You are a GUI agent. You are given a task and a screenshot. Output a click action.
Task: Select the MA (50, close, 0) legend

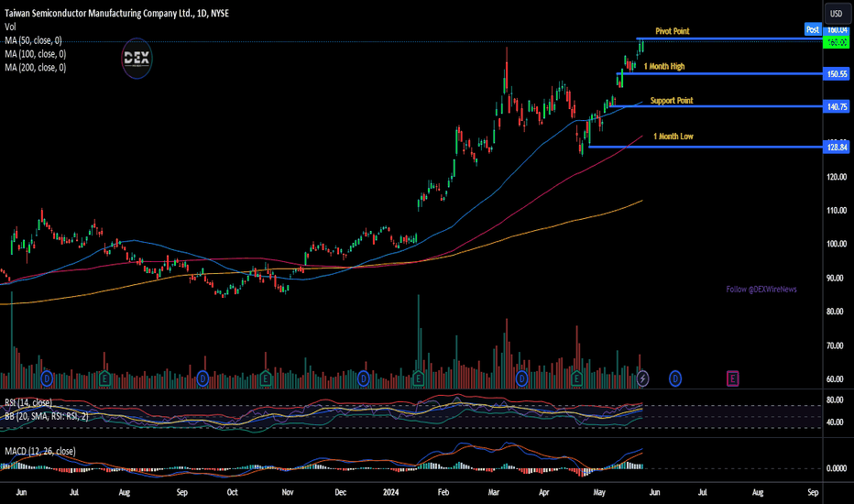click(x=33, y=40)
